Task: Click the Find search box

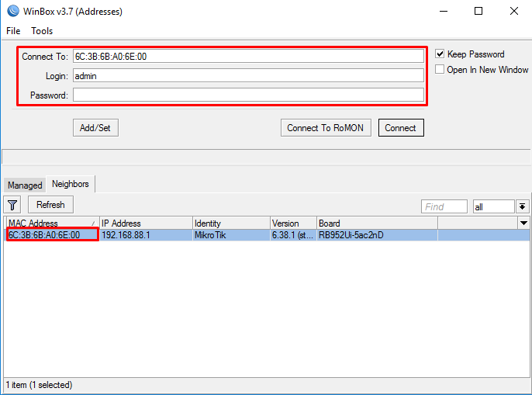Action: (444, 206)
